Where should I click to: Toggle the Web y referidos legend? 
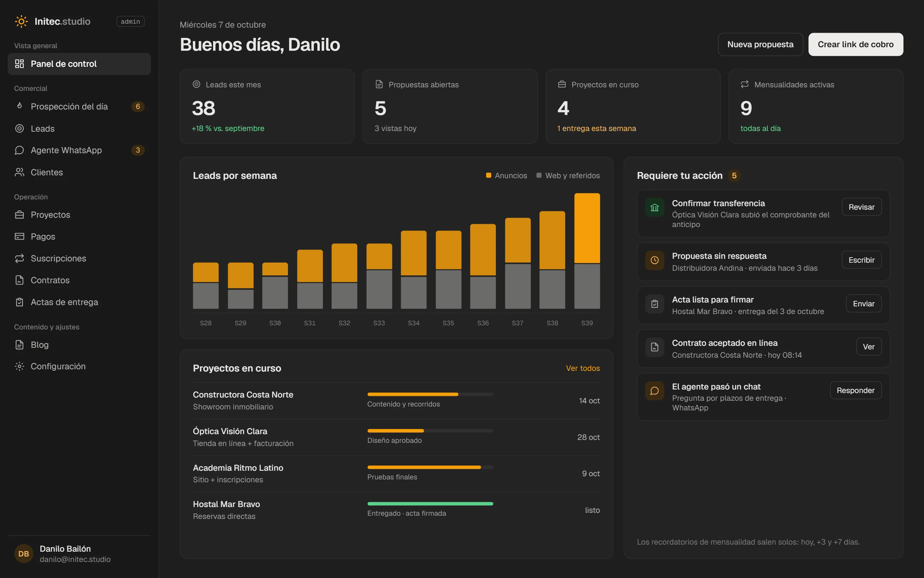click(x=568, y=175)
